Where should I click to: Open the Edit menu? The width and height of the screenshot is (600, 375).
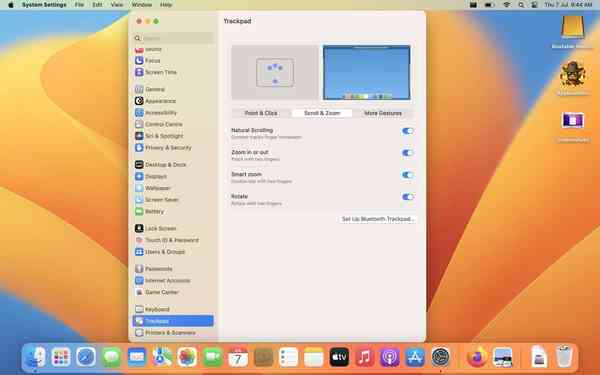click(97, 5)
